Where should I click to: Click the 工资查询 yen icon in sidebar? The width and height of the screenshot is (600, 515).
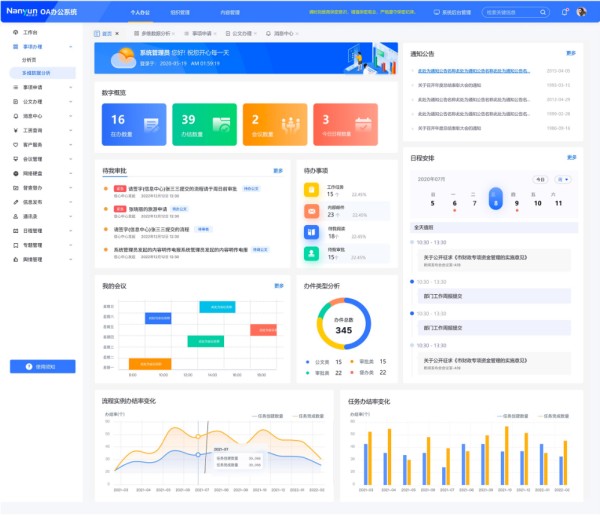point(16,130)
